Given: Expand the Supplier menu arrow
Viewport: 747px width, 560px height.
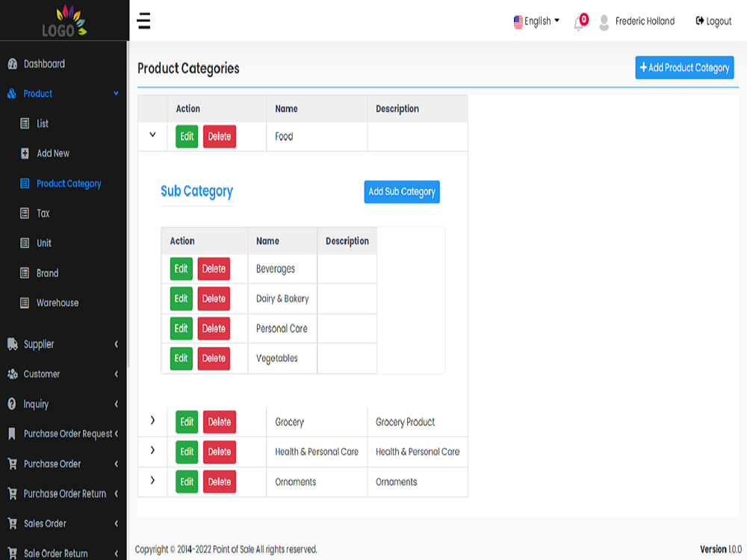Looking at the screenshot, I should [116, 344].
